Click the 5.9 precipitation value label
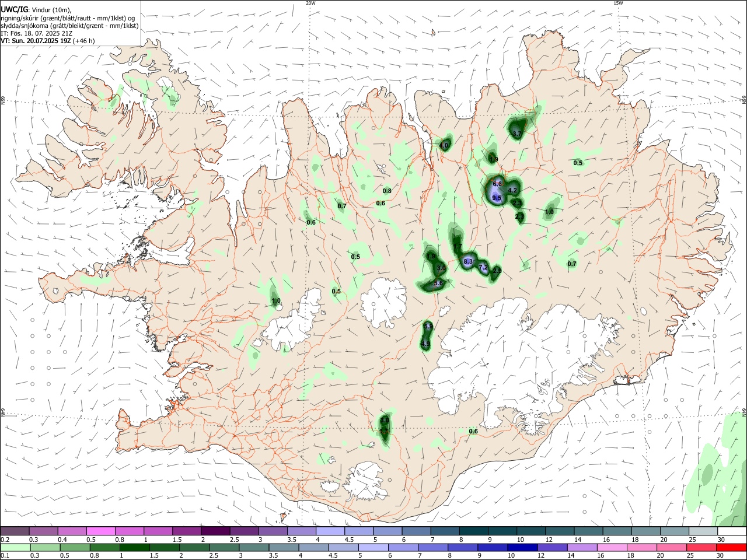This screenshot has height=560, width=747. tap(428, 326)
